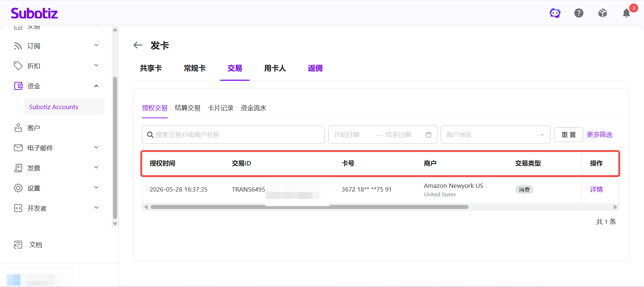This screenshot has height=287, width=644.
Task: Switch to the 常规卡 tab
Action: click(195, 68)
